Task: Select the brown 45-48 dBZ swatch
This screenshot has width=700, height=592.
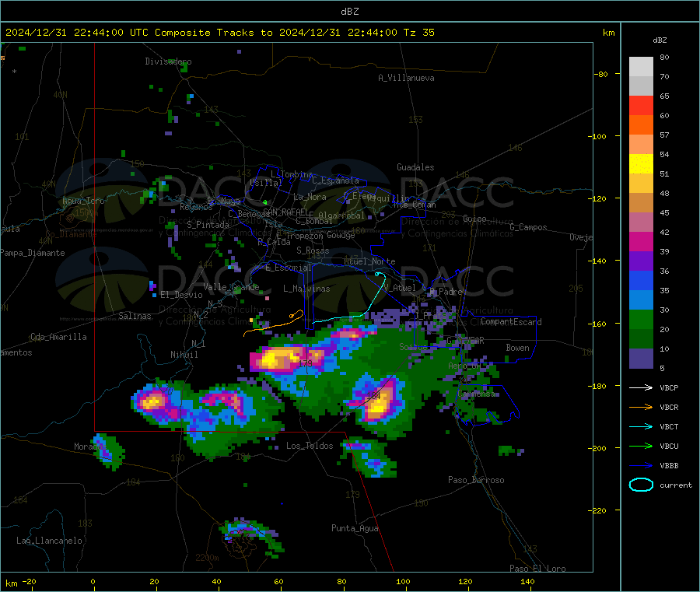Action: 641,203
